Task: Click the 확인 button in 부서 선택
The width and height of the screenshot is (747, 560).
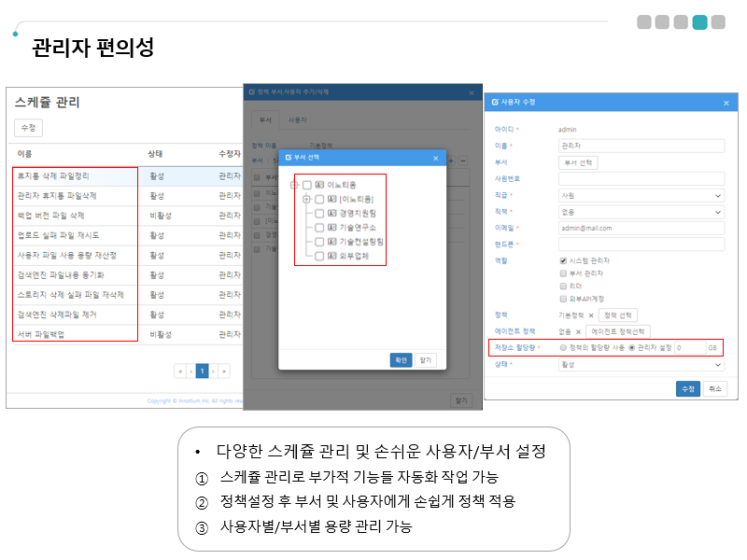Action: tap(401, 359)
